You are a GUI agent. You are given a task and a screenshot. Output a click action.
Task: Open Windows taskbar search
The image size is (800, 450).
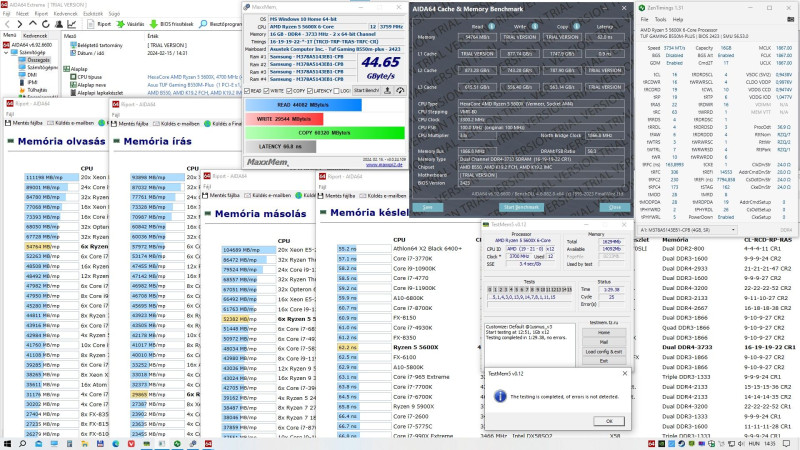coord(22,444)
